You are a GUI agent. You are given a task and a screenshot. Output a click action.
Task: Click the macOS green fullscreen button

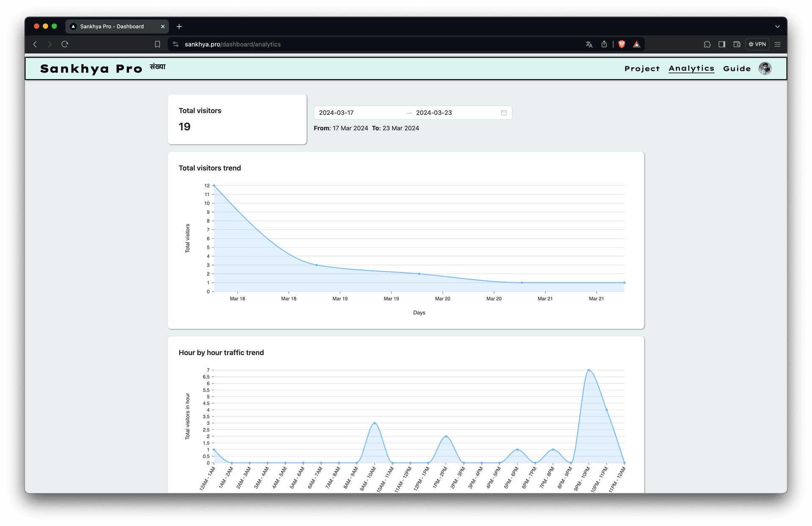[54, 26]
